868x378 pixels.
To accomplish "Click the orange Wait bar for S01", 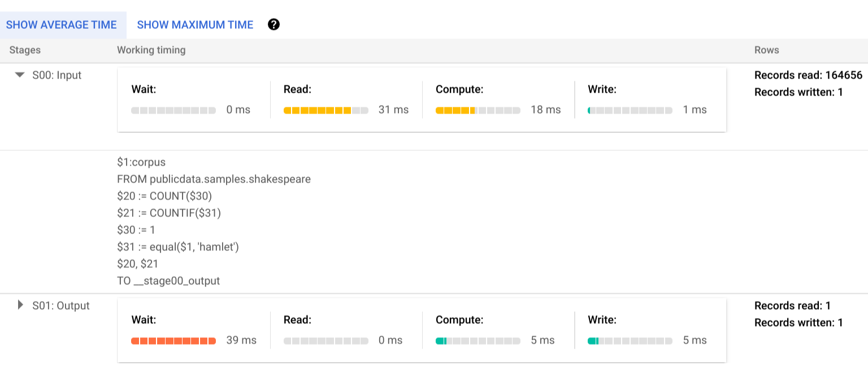I will click(173, 340).
